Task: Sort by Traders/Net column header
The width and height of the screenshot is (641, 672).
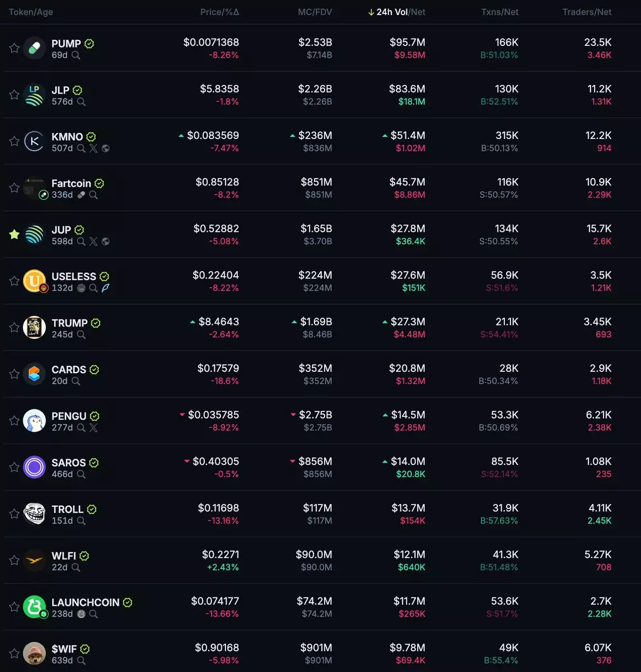Action: [587, 12]
